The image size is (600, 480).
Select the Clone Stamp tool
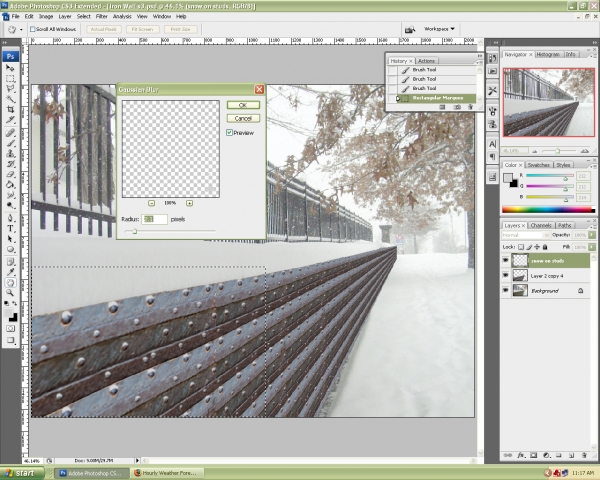tap(10, 153)
